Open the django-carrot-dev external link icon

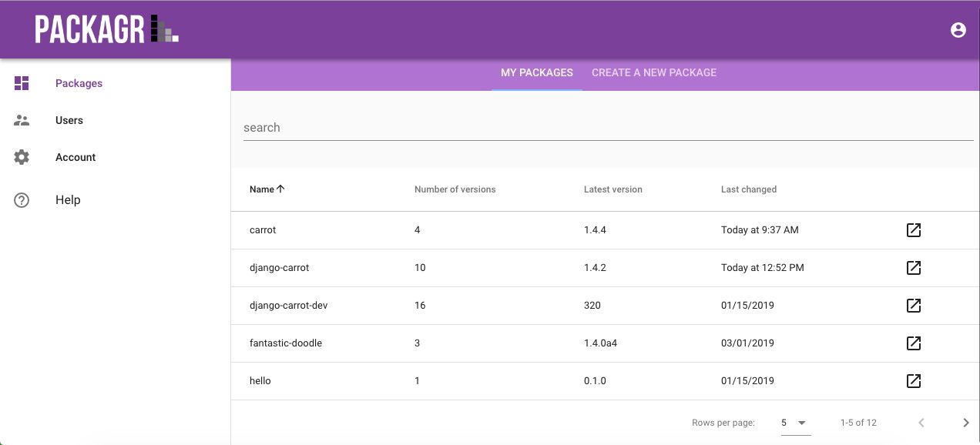coord(913,305)
